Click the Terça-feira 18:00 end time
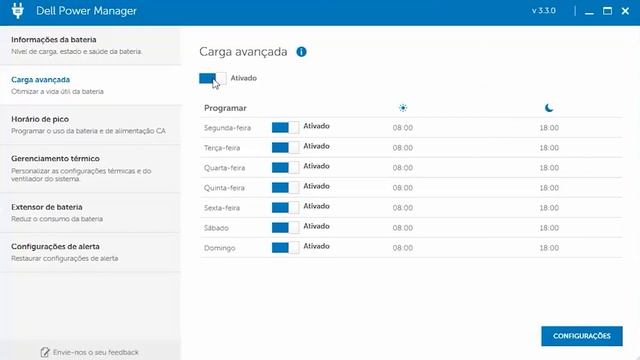The height and width of the screenshot is (360, 640). pos(549,148)
